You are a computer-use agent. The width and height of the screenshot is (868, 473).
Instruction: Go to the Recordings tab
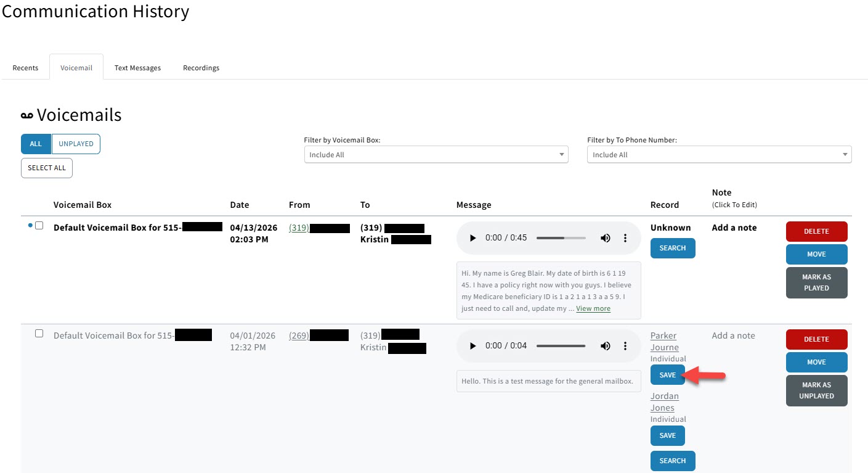[x=201, y=68]
